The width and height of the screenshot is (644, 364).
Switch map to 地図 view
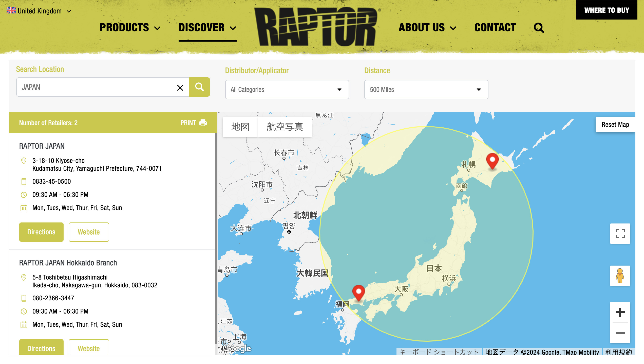[x=240, y=127]
